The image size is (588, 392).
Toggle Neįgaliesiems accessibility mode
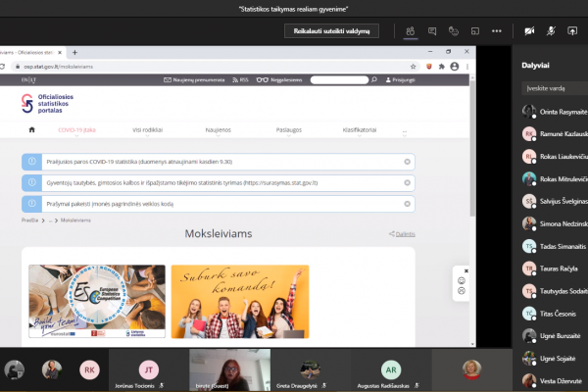point(279,80)
